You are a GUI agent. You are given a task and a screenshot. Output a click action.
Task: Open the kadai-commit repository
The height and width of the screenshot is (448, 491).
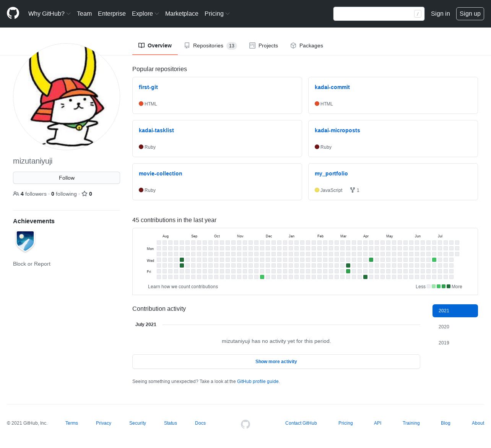click(332, 87)
